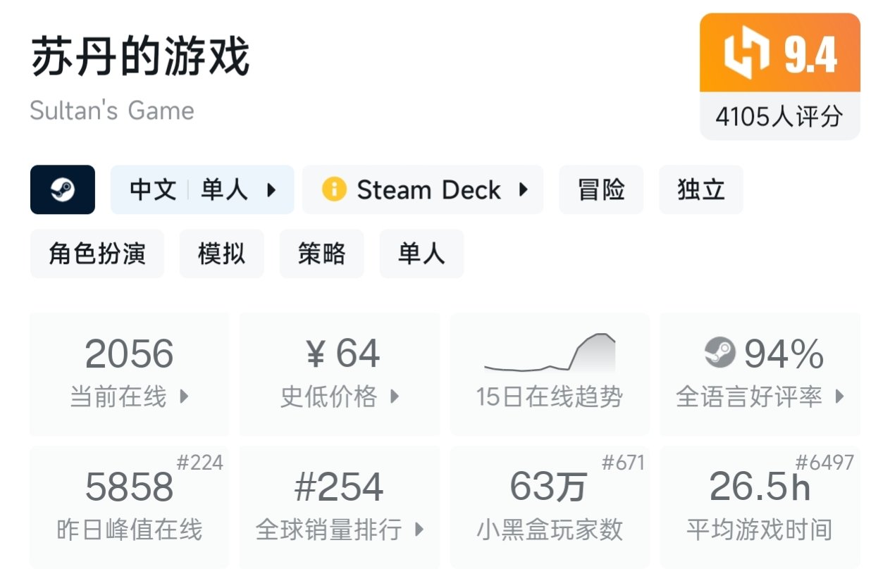Select the 策略 genre tag
Viewport: 890px width, 588px height.
(x=321, y=254)
